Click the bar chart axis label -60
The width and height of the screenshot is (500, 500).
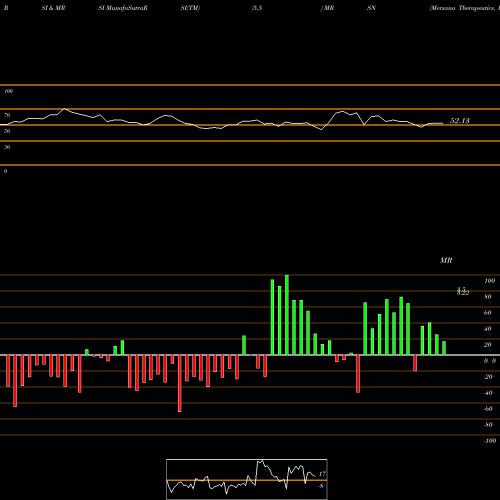pyautogui.click(x=488, y=409)
